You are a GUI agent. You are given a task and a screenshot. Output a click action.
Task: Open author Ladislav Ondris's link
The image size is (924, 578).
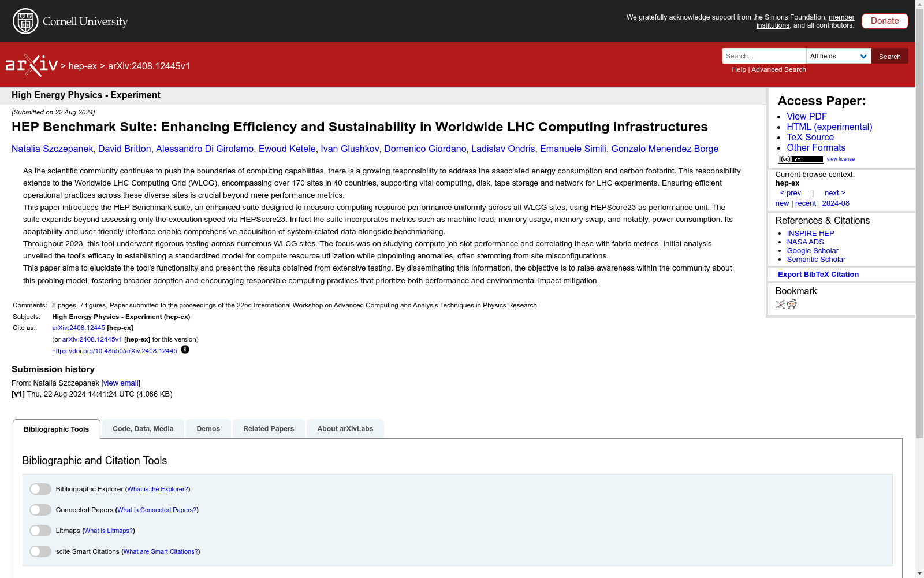point(503,149)
